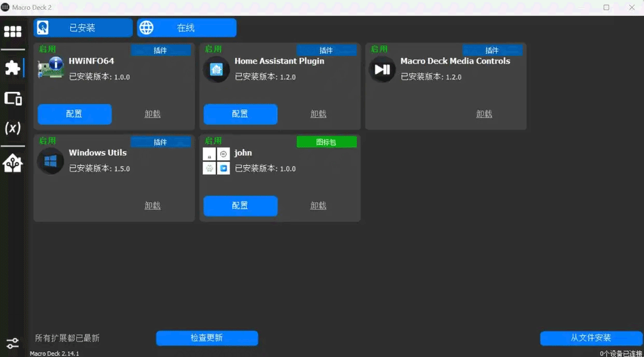The width and height of the screenshot is (644, 357).
Task: Click the Macro Deck app logo in title bar
Action: click(x=5, y=7)
